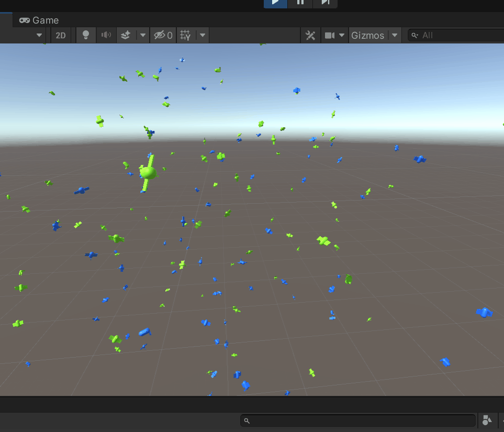Click the All search field
Viewport: 504px width, 432px height.
tap(456, 35)
